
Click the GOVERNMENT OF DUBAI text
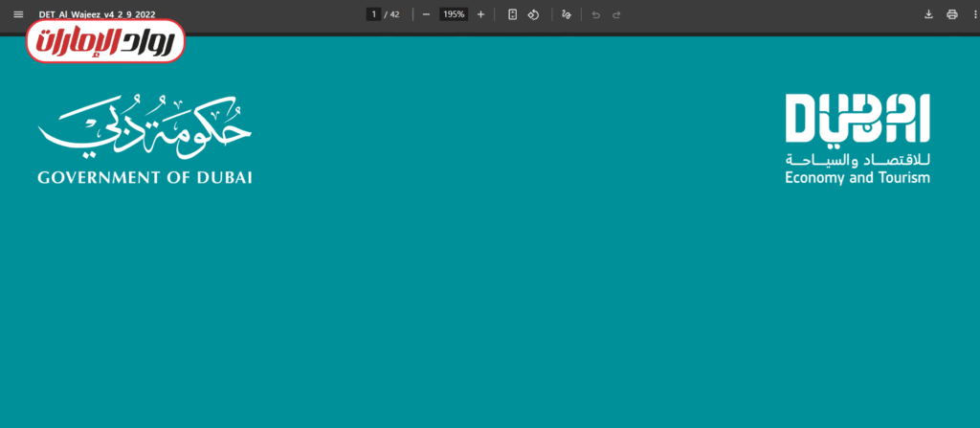tap(145, 178)
